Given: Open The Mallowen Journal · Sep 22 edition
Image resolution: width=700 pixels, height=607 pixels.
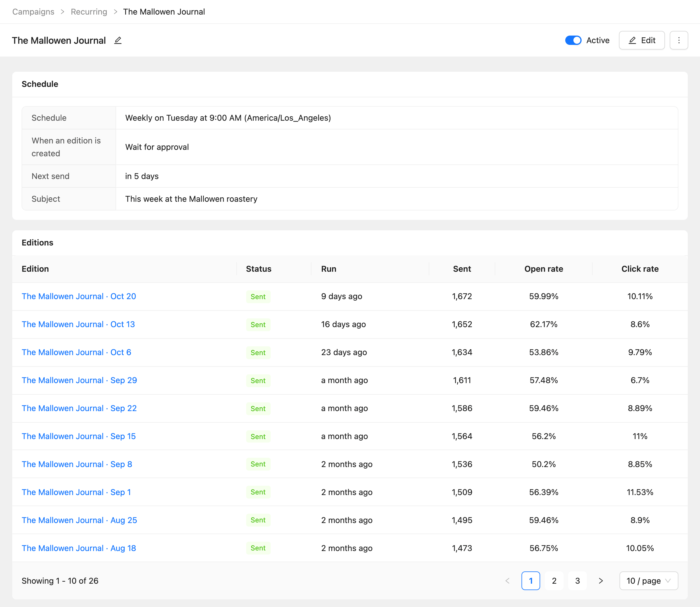Looking at the screenshot, I should pos(79,408).
